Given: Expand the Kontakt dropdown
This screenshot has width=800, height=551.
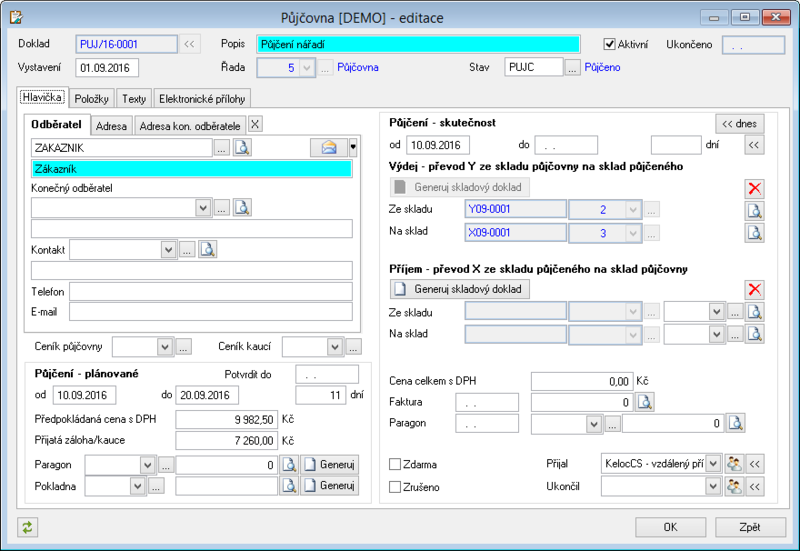Looking at the screenshot, I should coord(168,249).
